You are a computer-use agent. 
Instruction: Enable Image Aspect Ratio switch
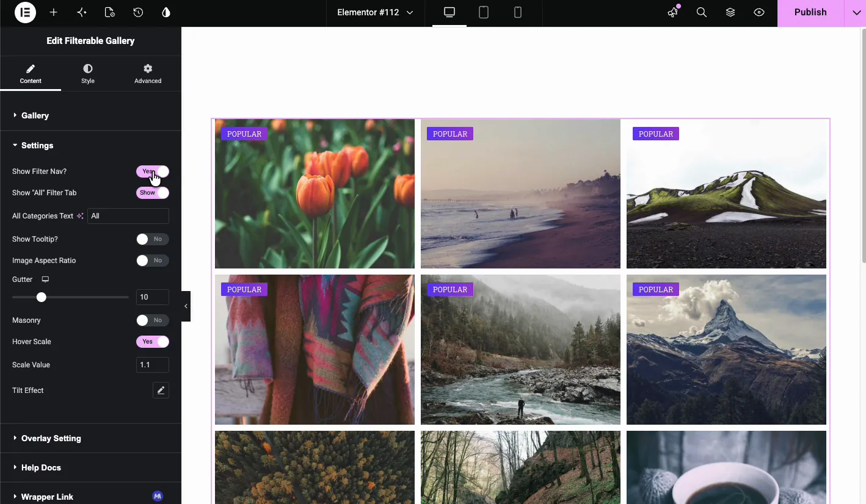153,261
